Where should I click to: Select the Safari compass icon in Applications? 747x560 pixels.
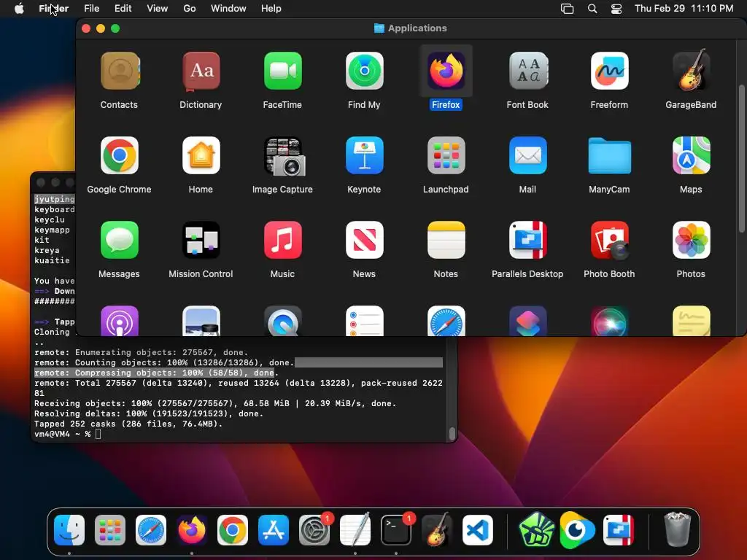446,321
